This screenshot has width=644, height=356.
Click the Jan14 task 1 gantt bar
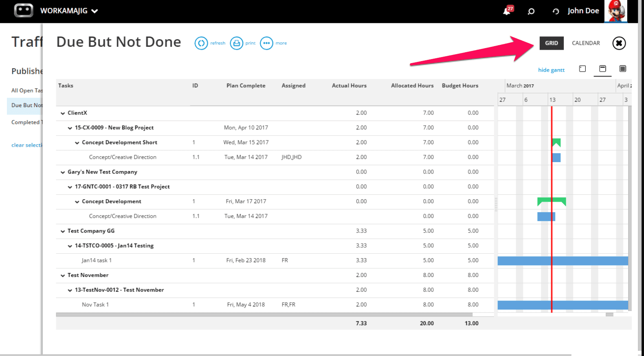[x=562, y=261]
